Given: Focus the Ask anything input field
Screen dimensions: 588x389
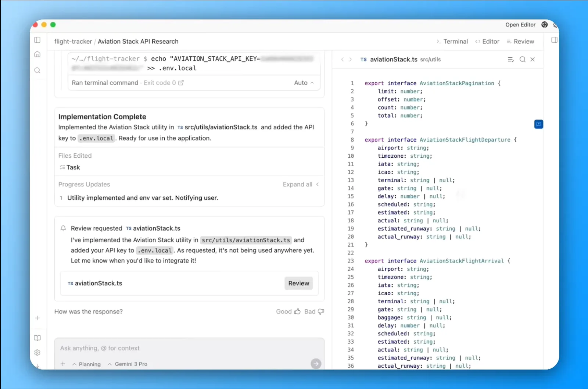Looking at the screenshot, I should [189, 348].
